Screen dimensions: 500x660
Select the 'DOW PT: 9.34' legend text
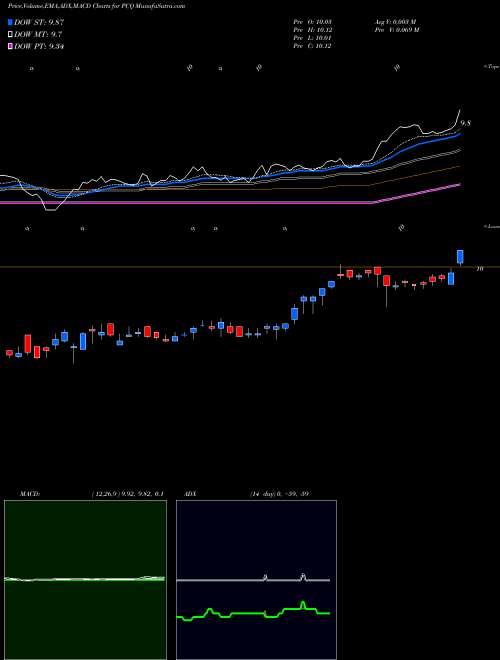39,47
